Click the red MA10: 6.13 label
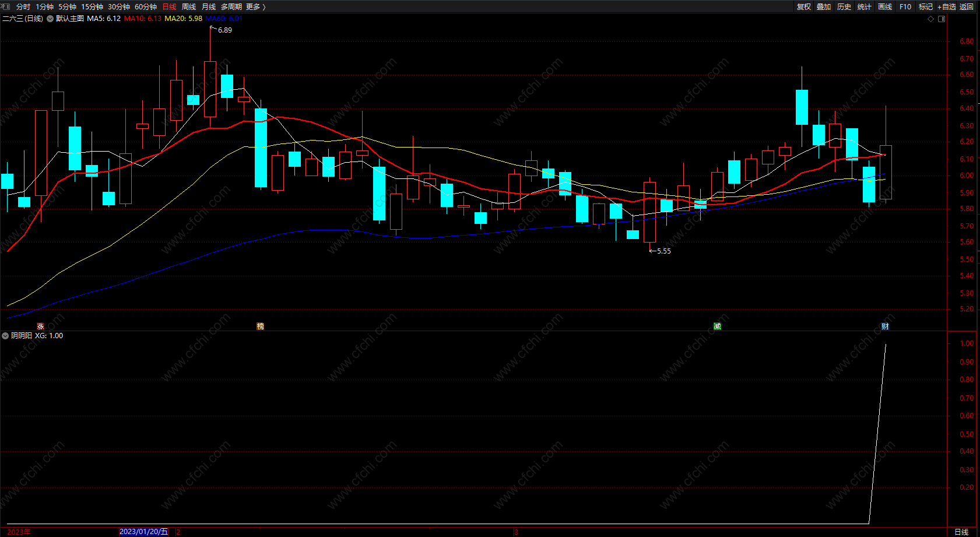This screenshot has width=980, height=537. [143, 19]
